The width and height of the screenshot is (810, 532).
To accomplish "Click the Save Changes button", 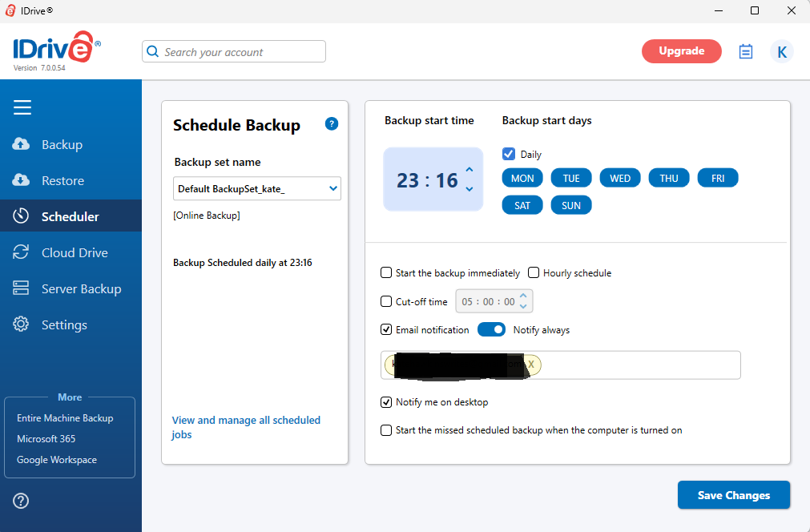I will point(733,494).
